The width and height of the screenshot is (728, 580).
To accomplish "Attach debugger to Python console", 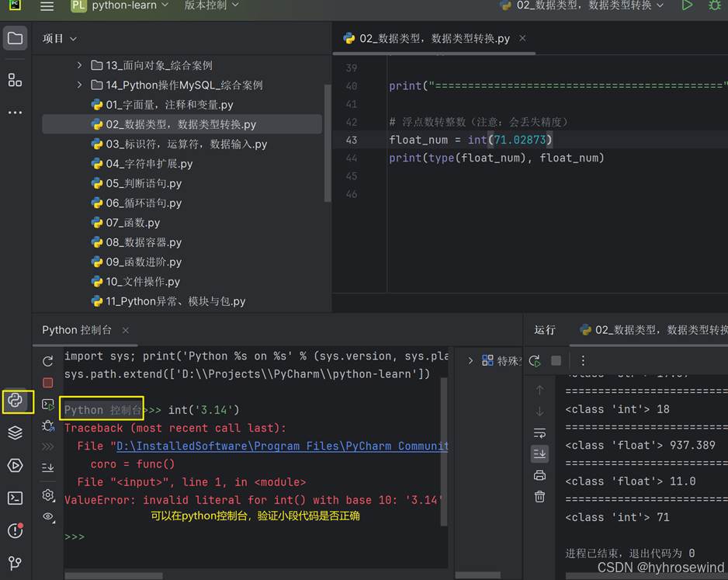I will coord(48,425).
